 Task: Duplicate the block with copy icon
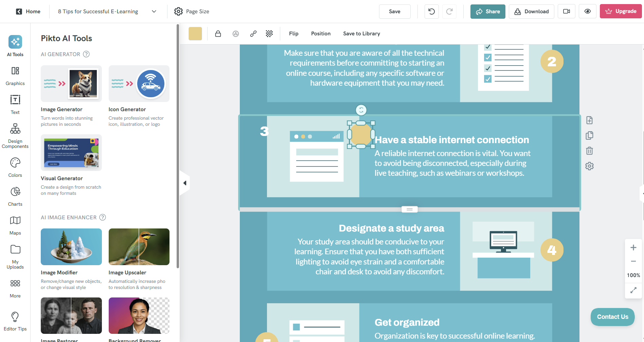click(589, 135)
